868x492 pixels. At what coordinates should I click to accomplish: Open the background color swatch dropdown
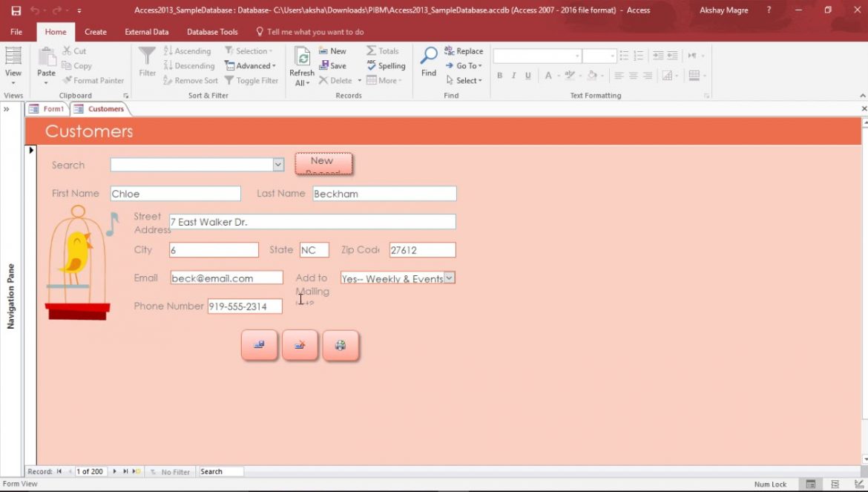(602, 75)
